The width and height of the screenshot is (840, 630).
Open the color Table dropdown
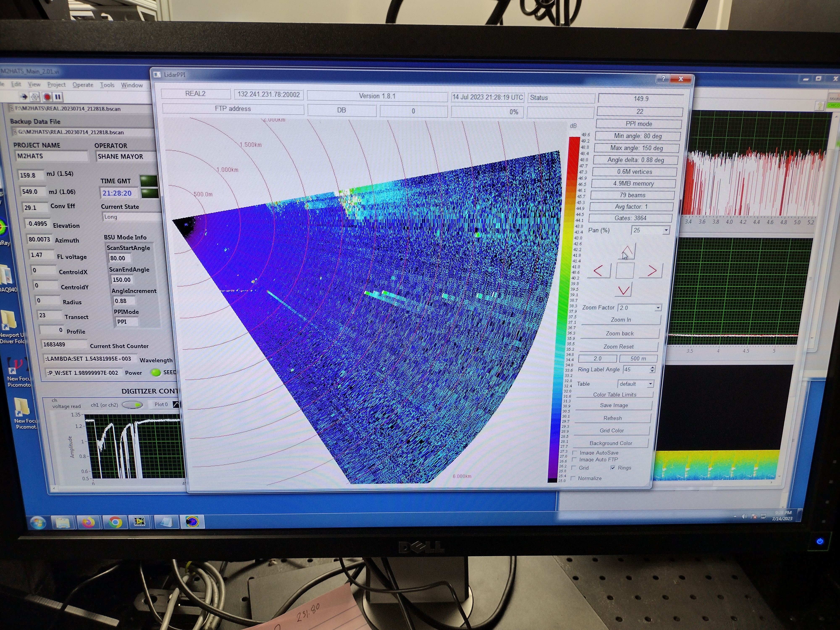click(x=651, y=384)
